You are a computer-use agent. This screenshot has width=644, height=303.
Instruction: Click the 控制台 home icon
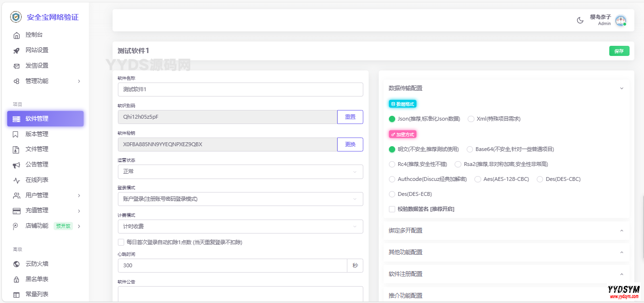(x=16, y=35)
